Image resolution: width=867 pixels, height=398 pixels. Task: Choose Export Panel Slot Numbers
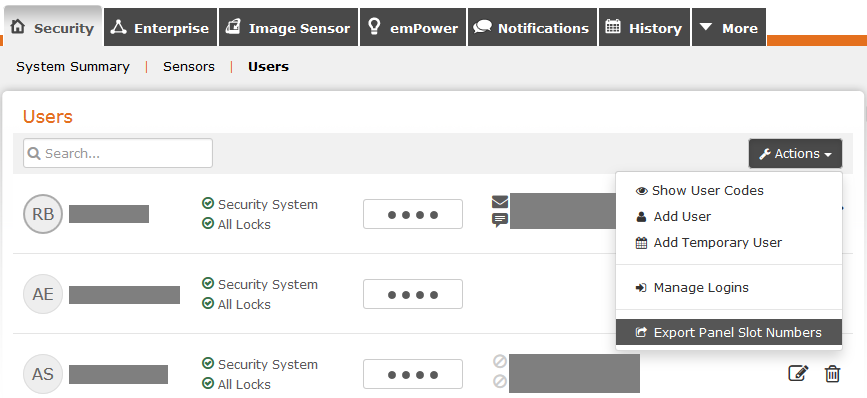(729, 332)
